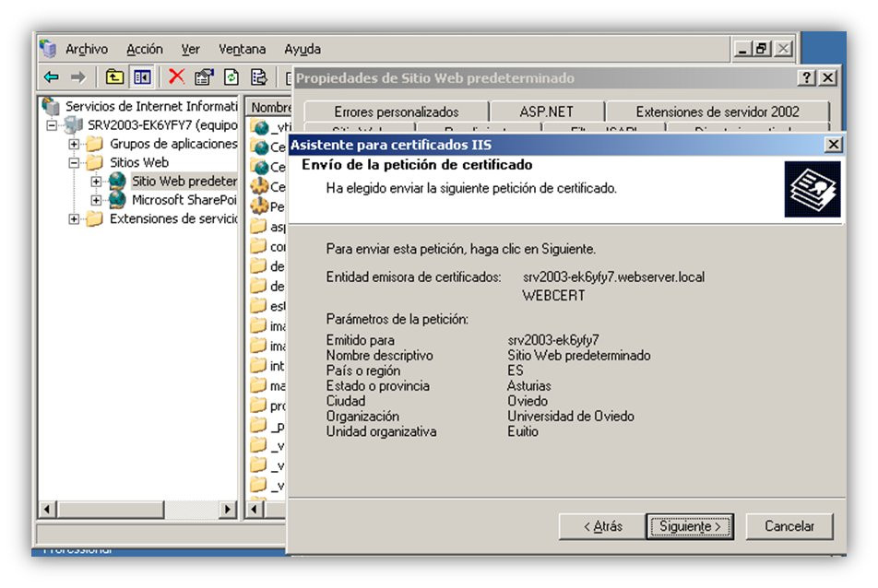Viewport: 878px width, 588px height.
Task: Click the Sitios Web folder icon
Action: click(95, 162)
